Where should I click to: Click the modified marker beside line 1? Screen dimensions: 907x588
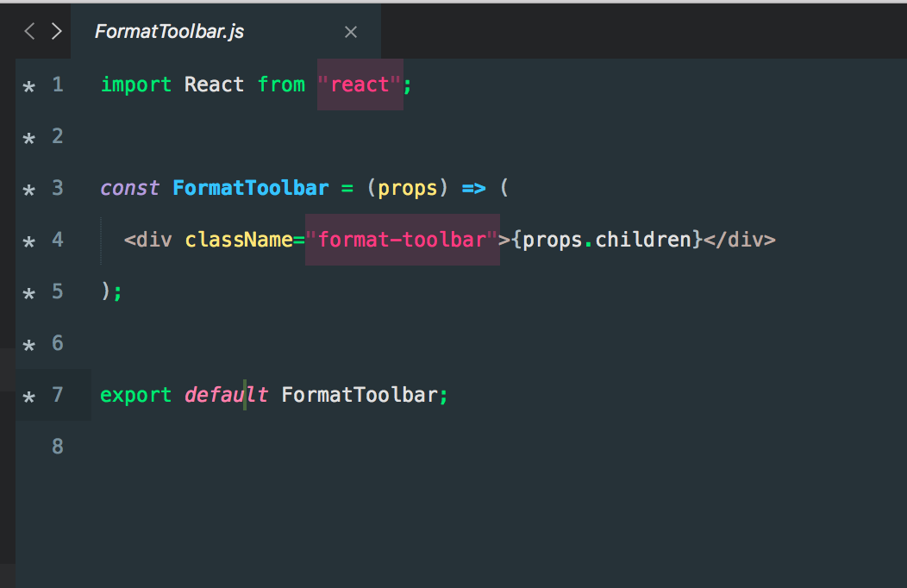[x=29, y=87]
